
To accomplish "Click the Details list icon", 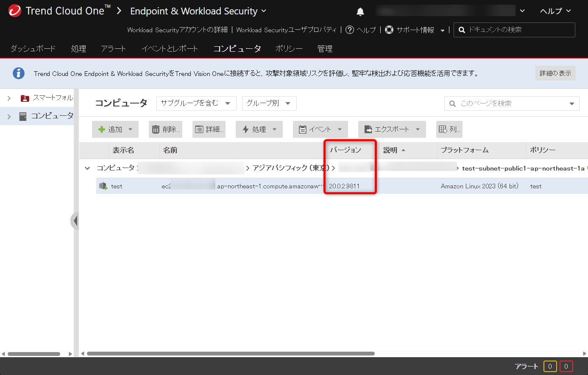I will tap(199, 129).
